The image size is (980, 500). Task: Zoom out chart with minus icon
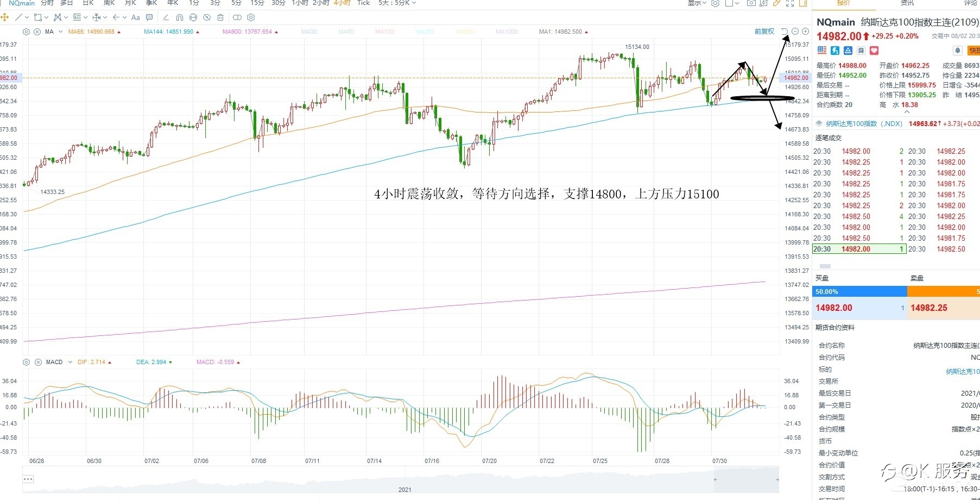[x=795, y=32]
